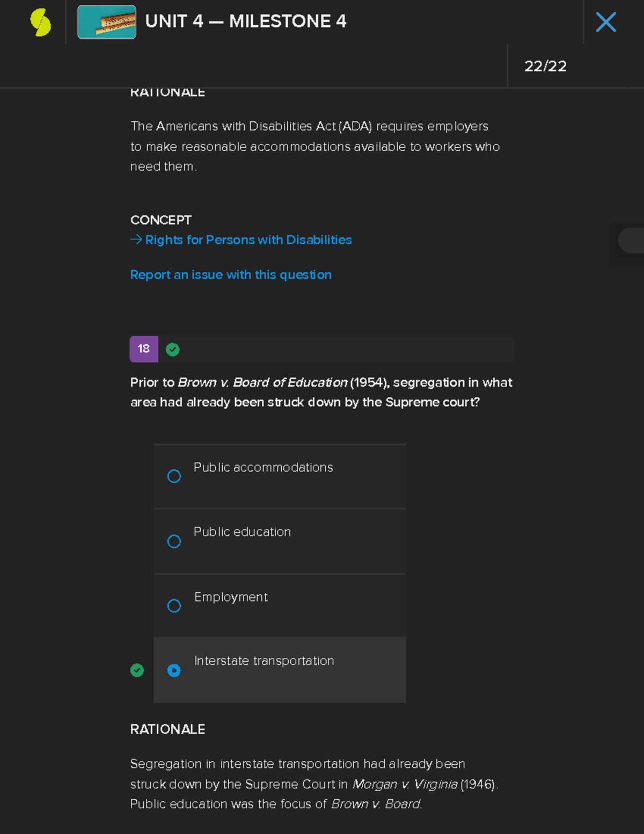
Task: Click the Sophia logo icon
Action: (x=40, y=22)
